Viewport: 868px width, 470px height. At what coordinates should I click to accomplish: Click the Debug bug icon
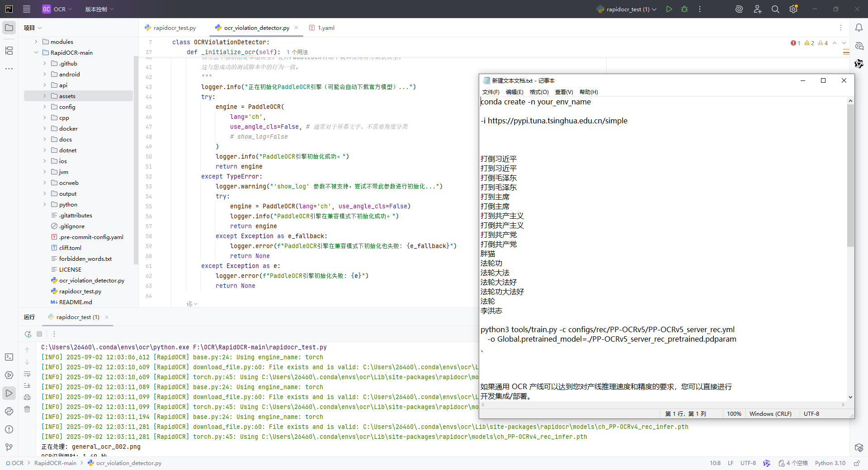(x=684, y=9)
